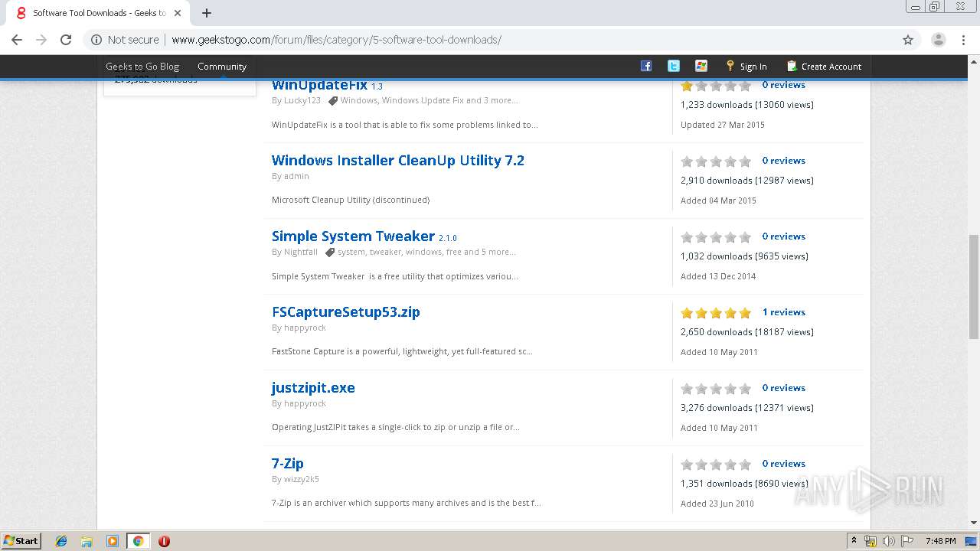Click the star rating of WinUpdateFix
Image resolution: width=980 pixels, height=551 pixels.
[x=716, y=86]
